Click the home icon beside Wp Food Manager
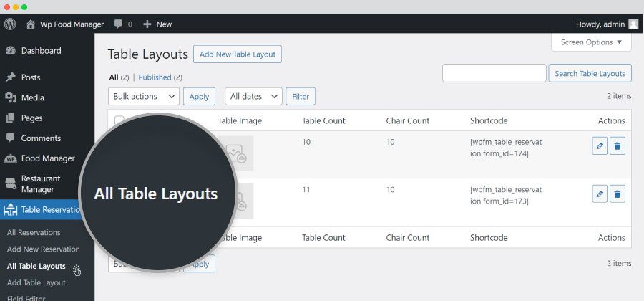This screenshot has width=644, height=301. pyautogui.click(x=30, y=24)
